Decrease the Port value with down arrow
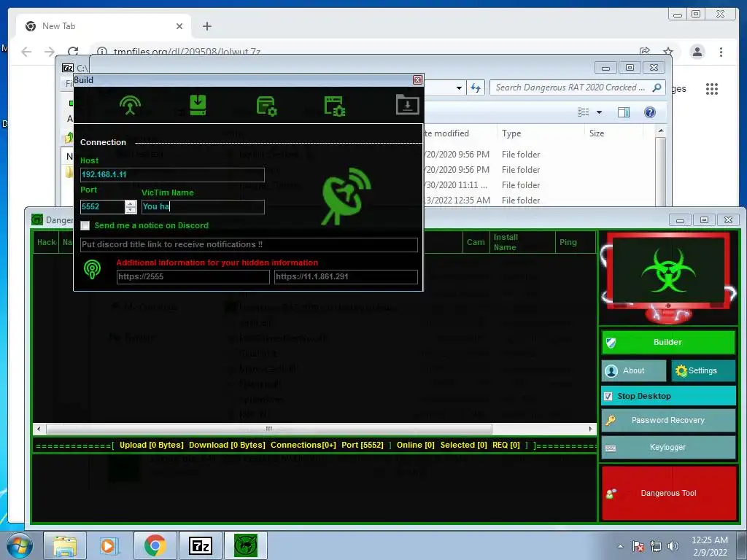747x560 pixels. tap(131, 210)
